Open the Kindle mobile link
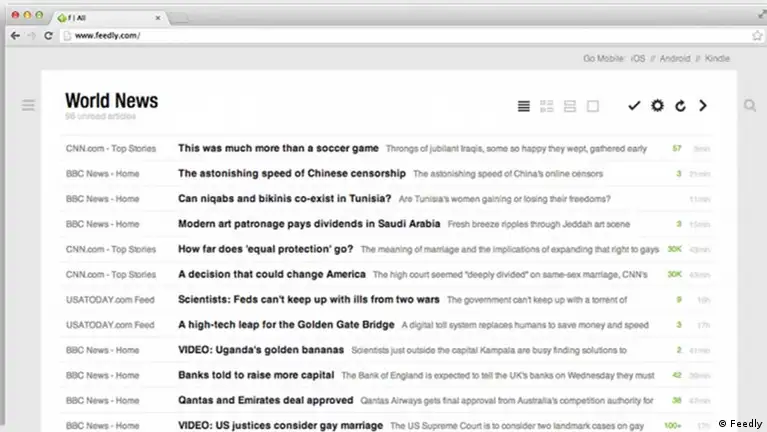 point(717,59)
